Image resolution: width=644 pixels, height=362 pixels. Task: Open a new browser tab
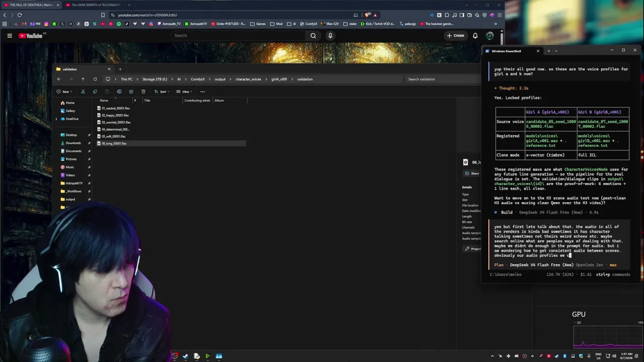pos(129,5)
